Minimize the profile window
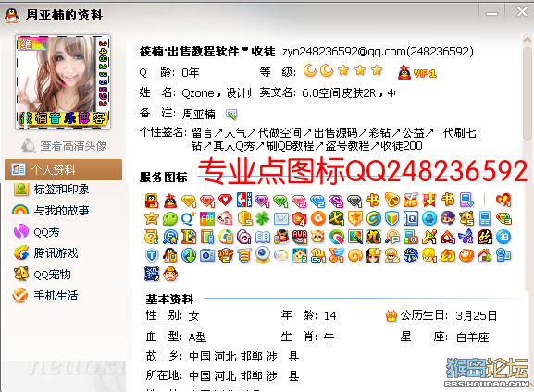Viewport: 534px width, 392px height. click(x=491, y=14)
